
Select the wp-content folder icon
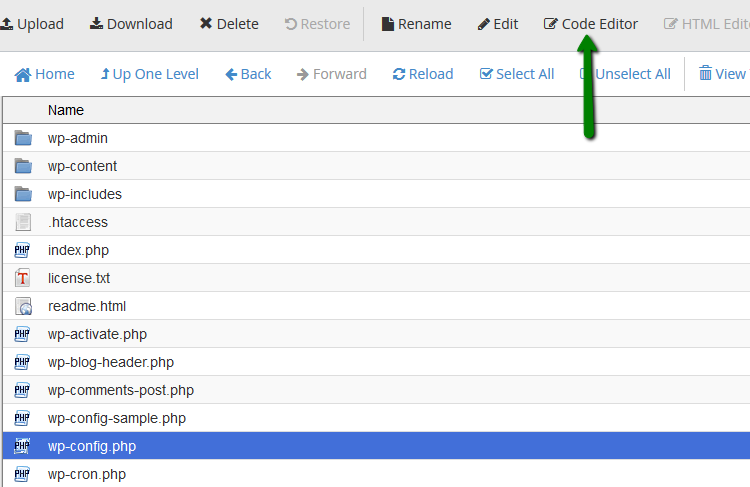point(23,166)
